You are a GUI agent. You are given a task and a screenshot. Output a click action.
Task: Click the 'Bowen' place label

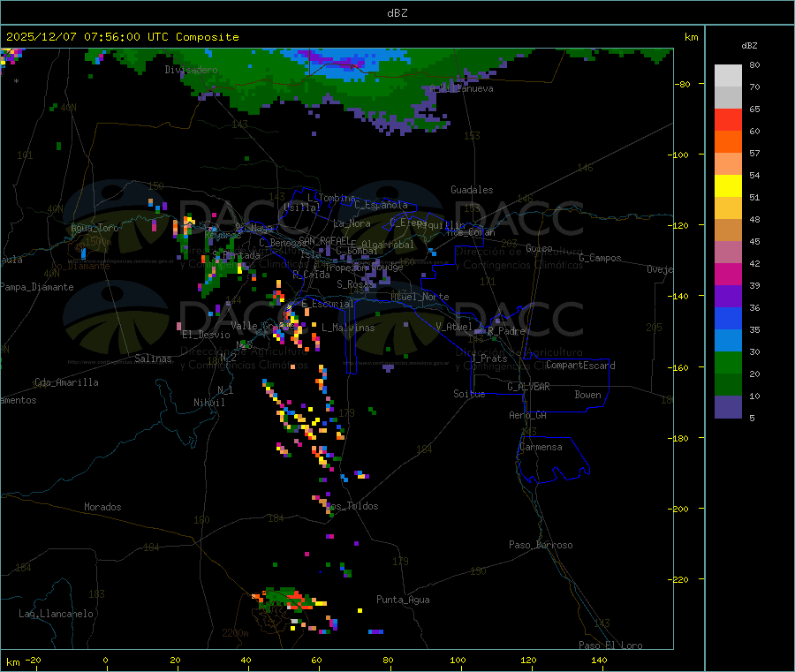(x=587, y=395)
